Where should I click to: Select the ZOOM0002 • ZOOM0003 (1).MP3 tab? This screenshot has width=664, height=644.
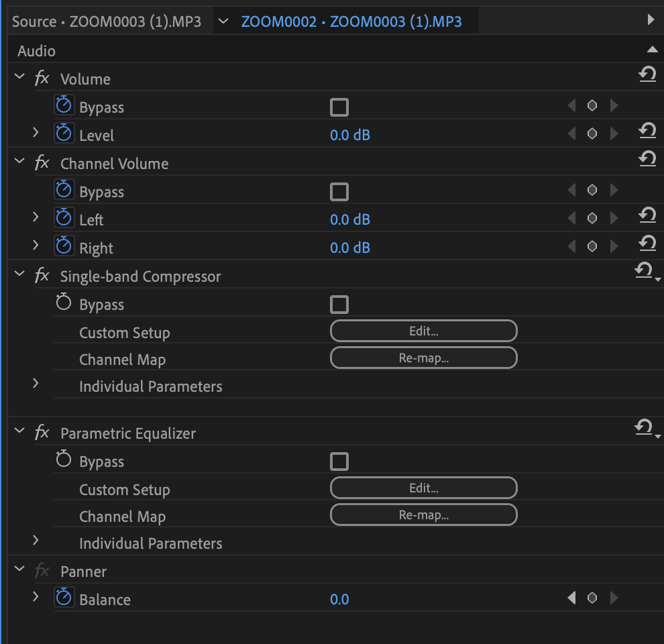point(351,21)
